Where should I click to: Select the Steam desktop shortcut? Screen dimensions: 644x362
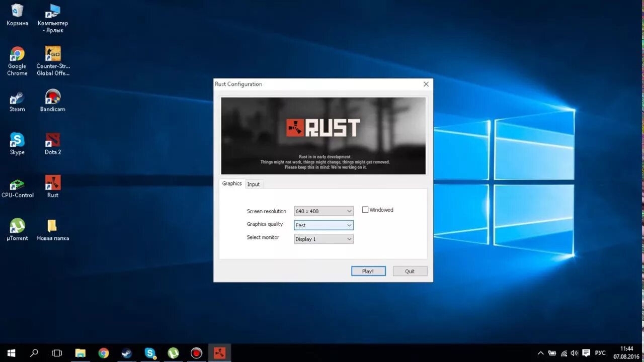pos(17,101)
